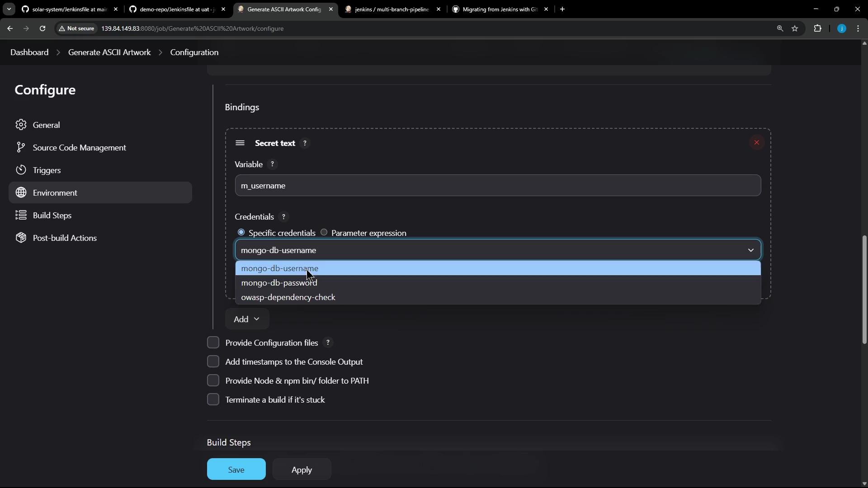Choose mongo-db-username from the dropdown list
Image resolution: width=868 pixels, height=488 pixels.
[498, 268]
